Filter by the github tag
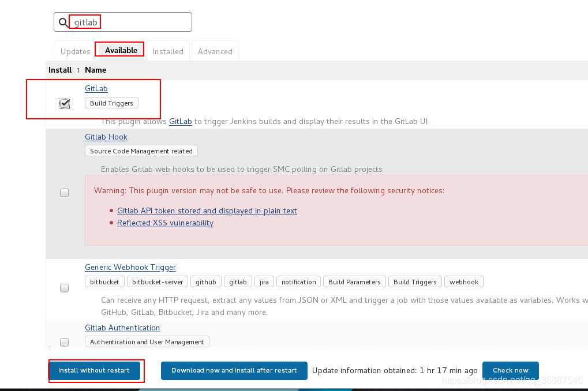 (x=206, y=282)
